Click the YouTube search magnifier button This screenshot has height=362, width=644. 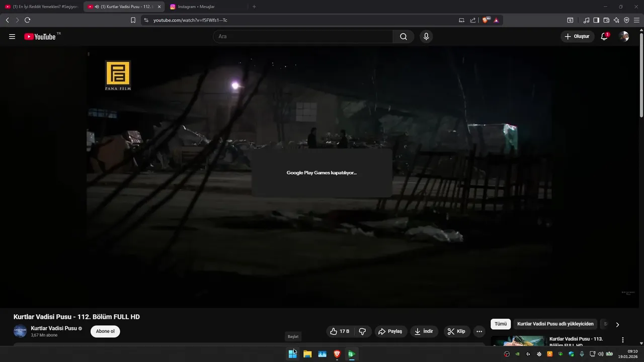[404, 37]
